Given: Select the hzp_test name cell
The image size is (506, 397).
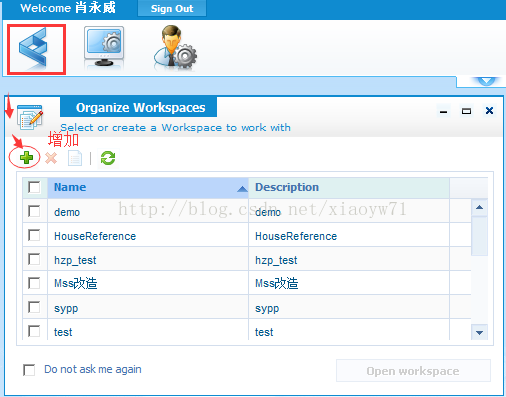Looking at the screenshot, I should pos(148,259).
